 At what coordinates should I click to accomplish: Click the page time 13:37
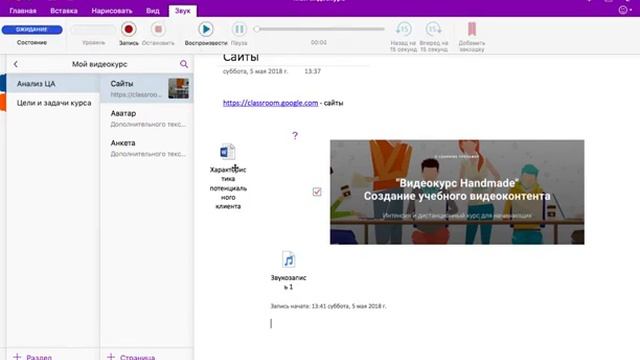click(313, 71)
